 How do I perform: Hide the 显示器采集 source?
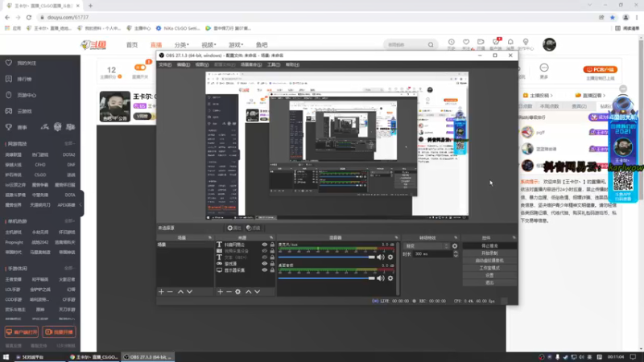point(265,270)
